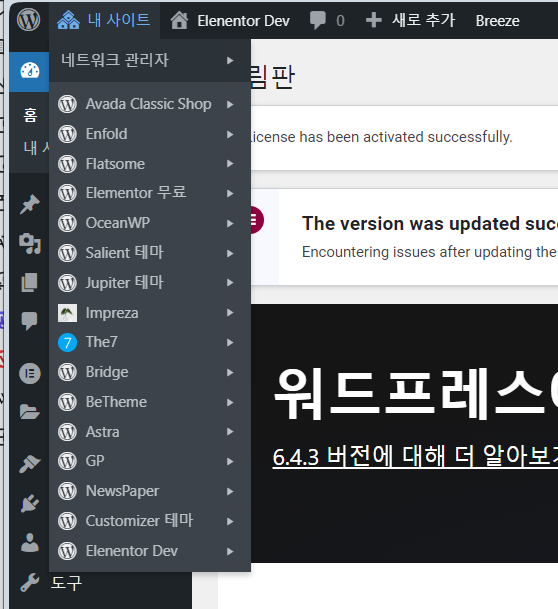Click the My Sites houses icon

68,20
